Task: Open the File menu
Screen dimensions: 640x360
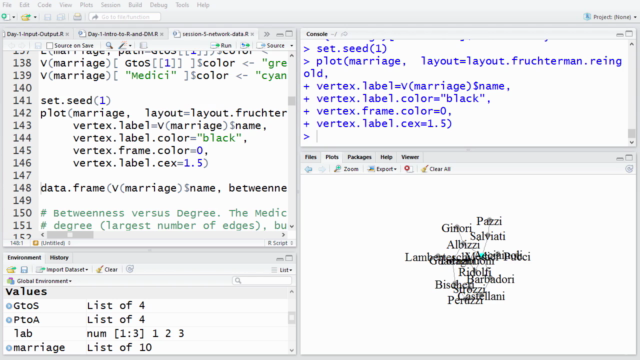Action: (7, 5)
